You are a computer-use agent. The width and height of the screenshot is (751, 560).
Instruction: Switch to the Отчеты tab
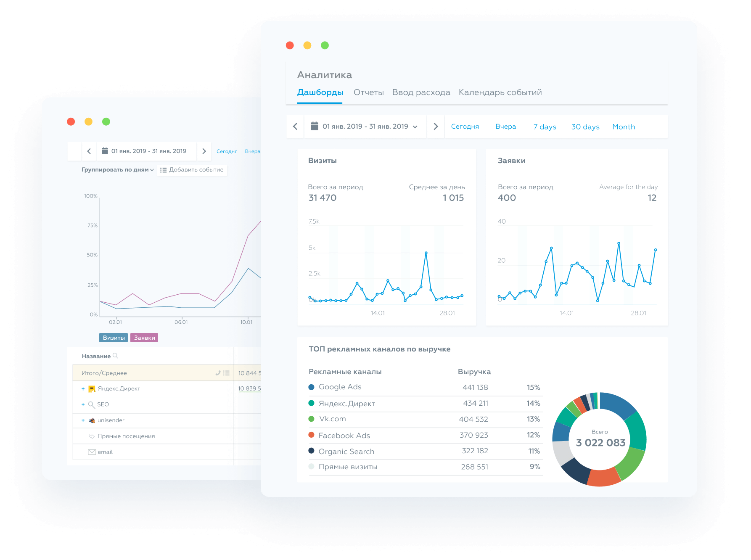pos(368,92)
